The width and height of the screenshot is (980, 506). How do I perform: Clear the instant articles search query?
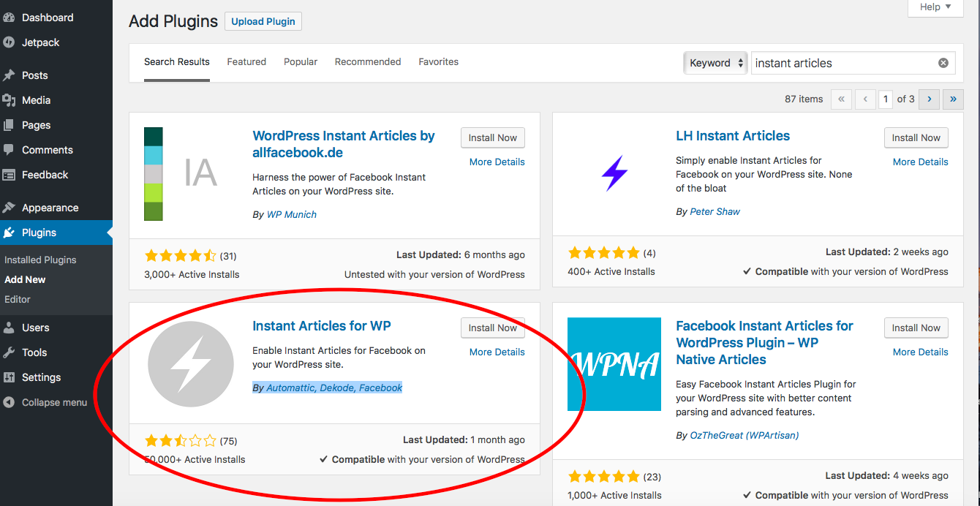[x=943, y=62]
